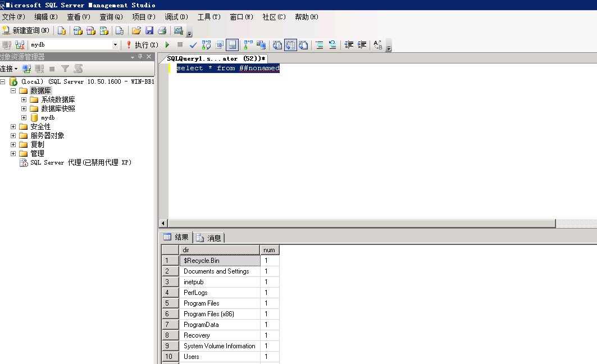597x364 pixels.
Task: Open a new SQL Server Compact query
Action: (x=120, y=31)
